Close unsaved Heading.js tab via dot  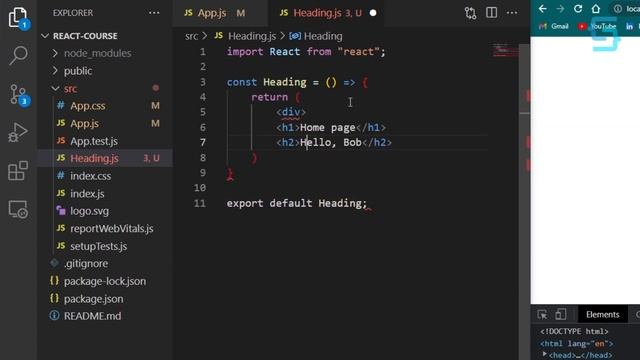click(373, 13)
